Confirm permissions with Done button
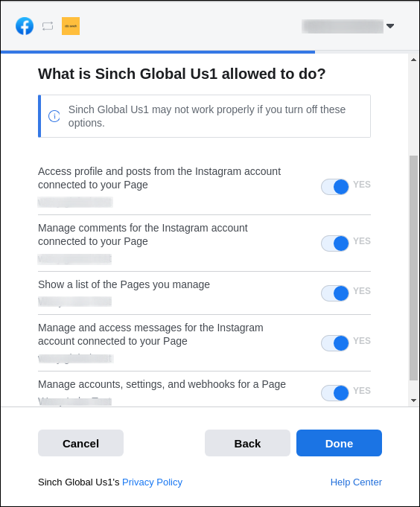 pyautogui.click(x=339, y=443)
